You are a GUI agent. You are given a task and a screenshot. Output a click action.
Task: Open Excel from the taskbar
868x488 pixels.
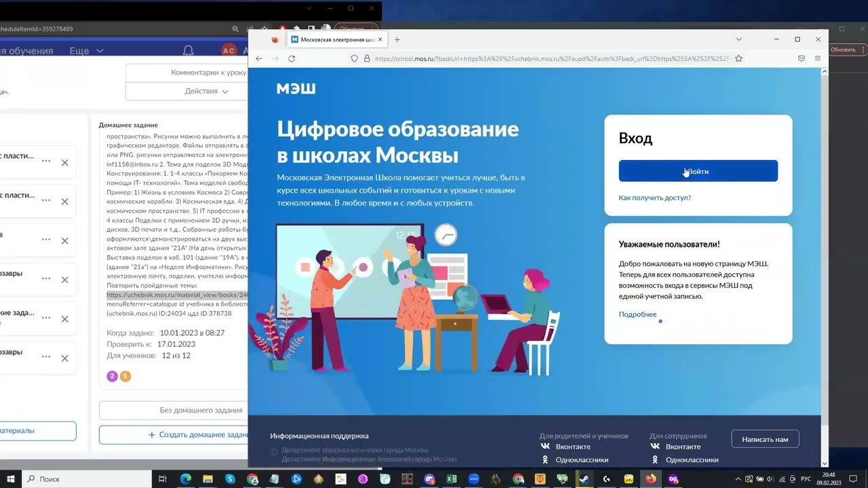451,479
